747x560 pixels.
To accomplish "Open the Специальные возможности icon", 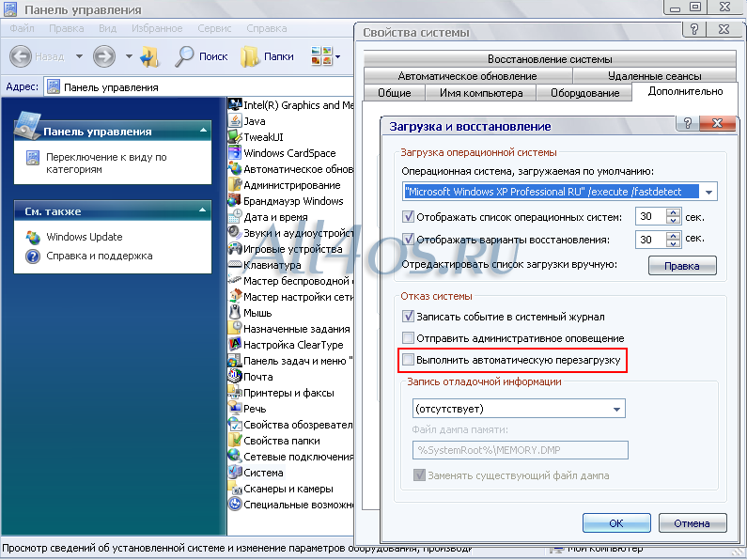I will click(x=235, y=505).
